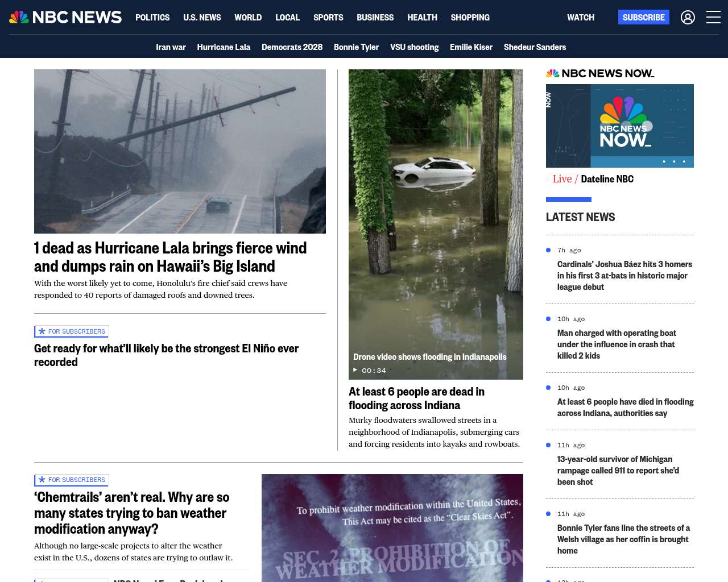This screenshot has width=728, height=582.
Task: Open the Chemtrails weather modification headline
Action: (x=131, y=513)
